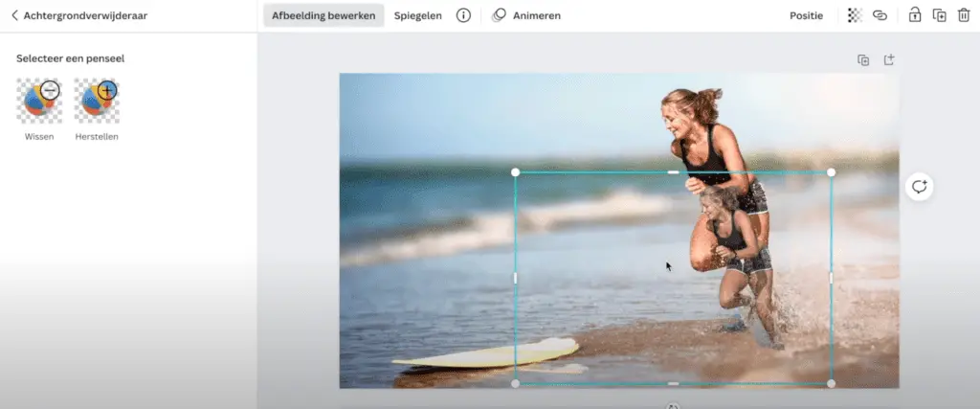Open the Animeren option
Image resolution: width=980 pixels, height=409 pixels.
[526, 15]
